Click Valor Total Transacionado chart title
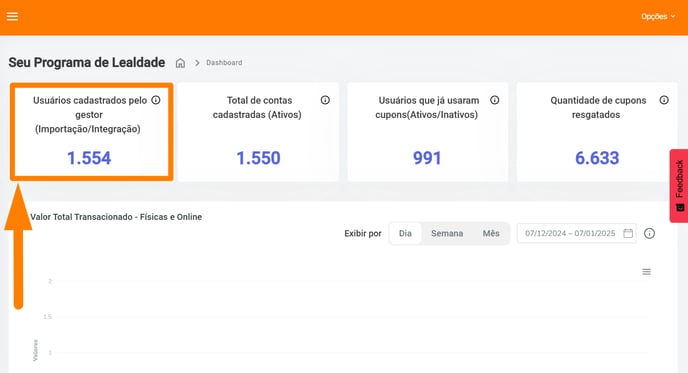This screenshot has height=373, width=688. 116,217
